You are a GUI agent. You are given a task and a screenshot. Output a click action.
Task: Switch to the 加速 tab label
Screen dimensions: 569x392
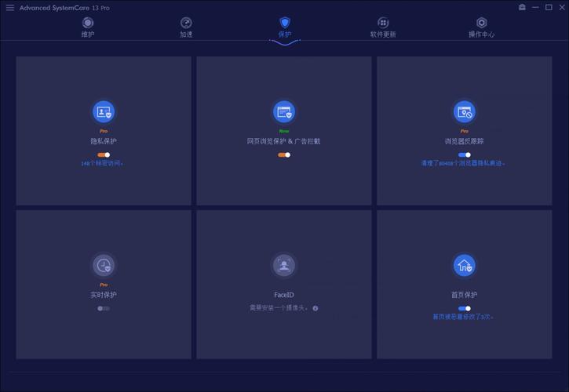186,34
